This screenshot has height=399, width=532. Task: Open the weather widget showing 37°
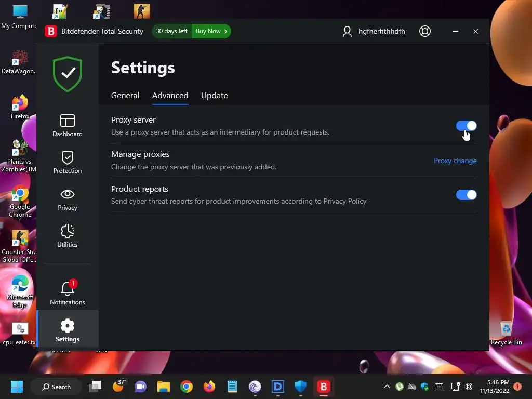tap(118, 386)
